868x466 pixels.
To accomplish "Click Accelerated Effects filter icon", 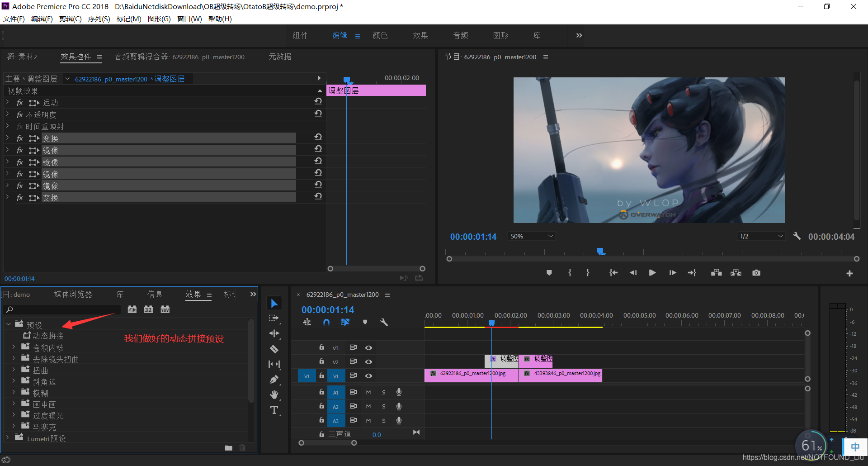I will pos(132,309).
